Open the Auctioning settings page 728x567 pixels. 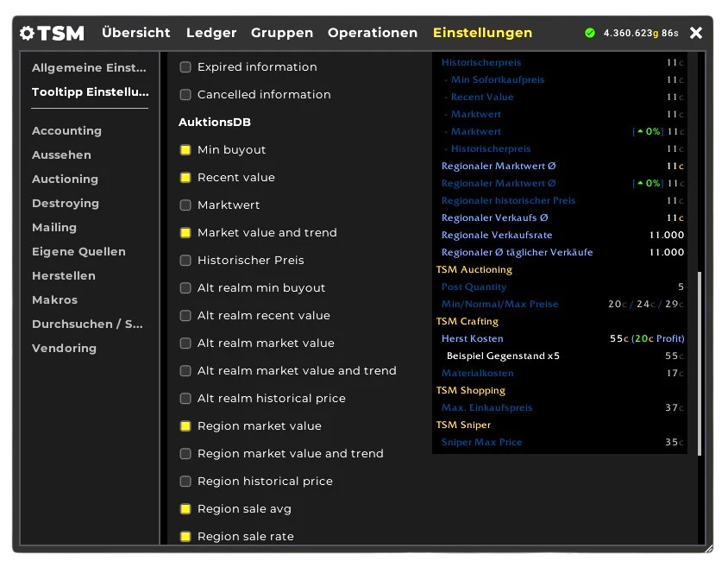65,180
